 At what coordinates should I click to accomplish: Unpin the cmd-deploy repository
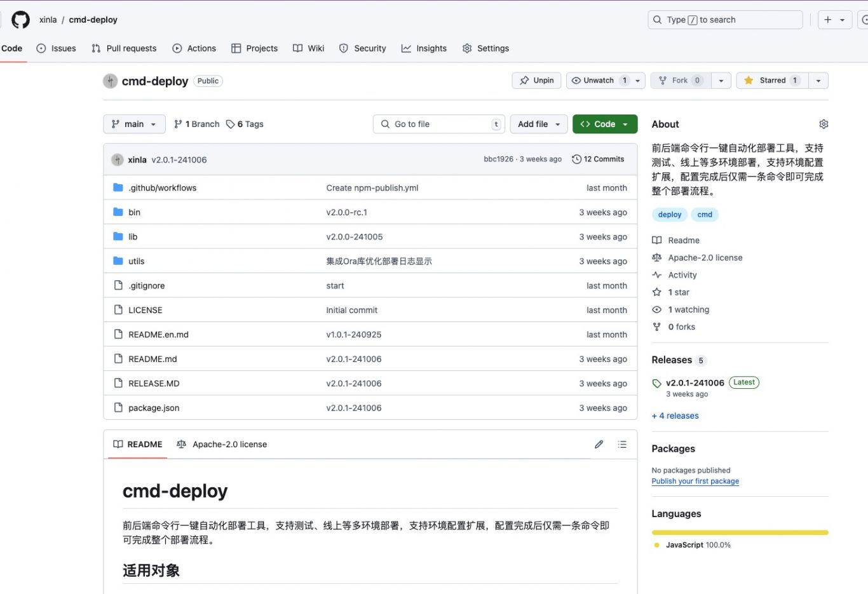click(x=536, y=81)
